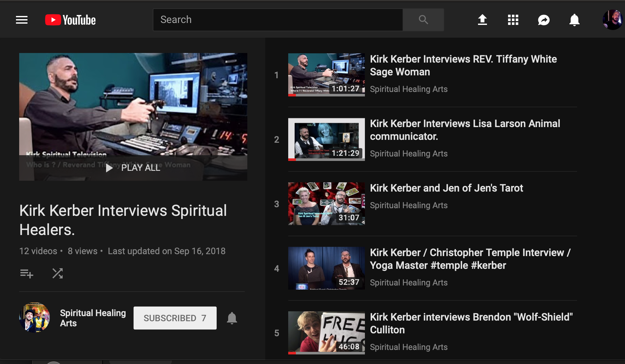The image size is (625, 364).
Task: Open the share messages icon
Action: pyautogui.click(x=544, y=20)
